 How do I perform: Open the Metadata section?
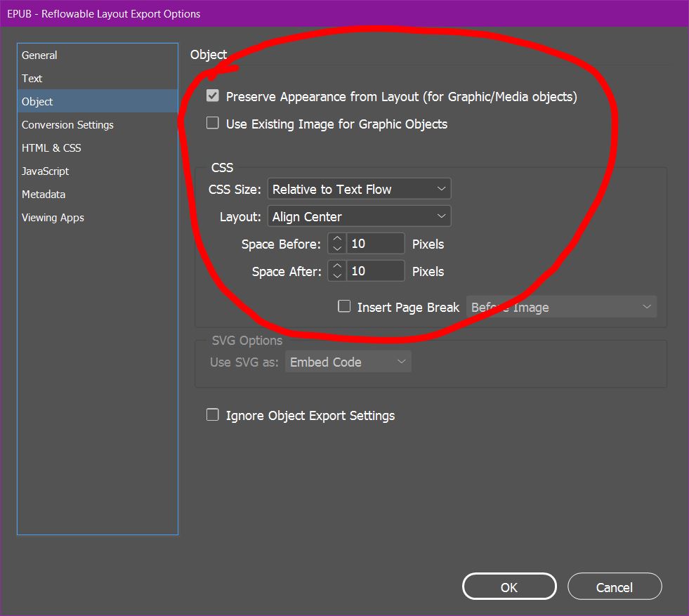tap(44, 195)
